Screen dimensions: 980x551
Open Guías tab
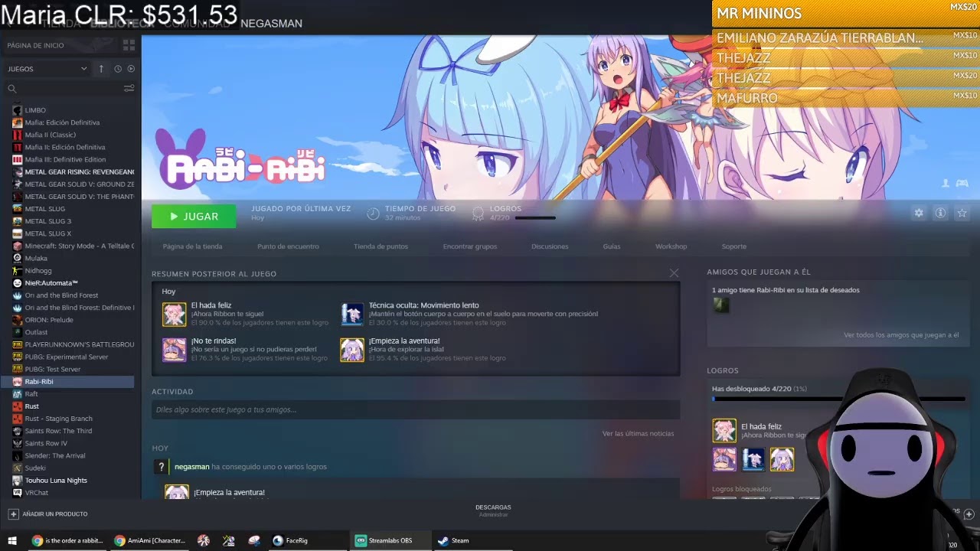612,246
